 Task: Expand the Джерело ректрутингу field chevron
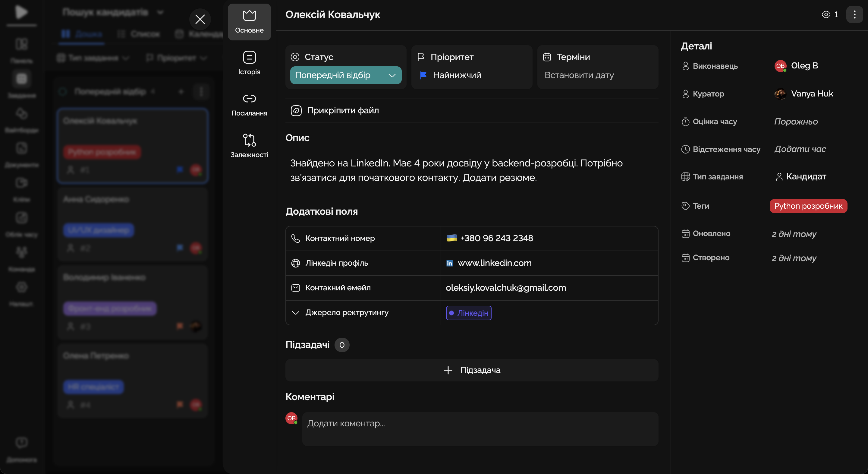click(295, 313)
